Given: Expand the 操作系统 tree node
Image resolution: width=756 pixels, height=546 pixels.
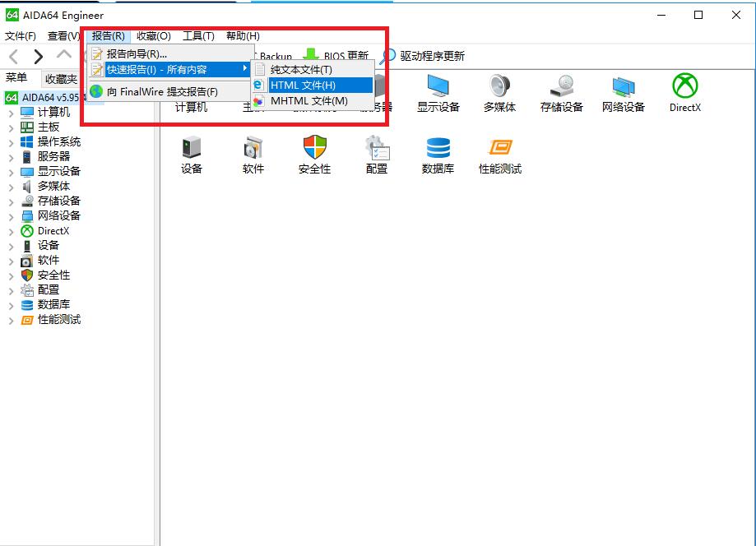Looking at the screenshot, I should (11, 142).
